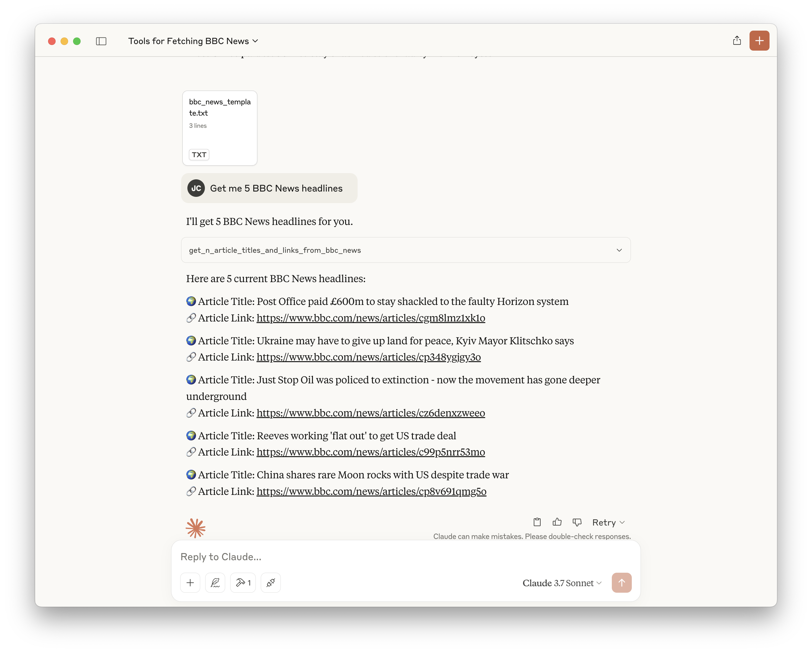Click the JC user avatar
The width and height of the screenshot is (812, 653).
coord(196,188)
